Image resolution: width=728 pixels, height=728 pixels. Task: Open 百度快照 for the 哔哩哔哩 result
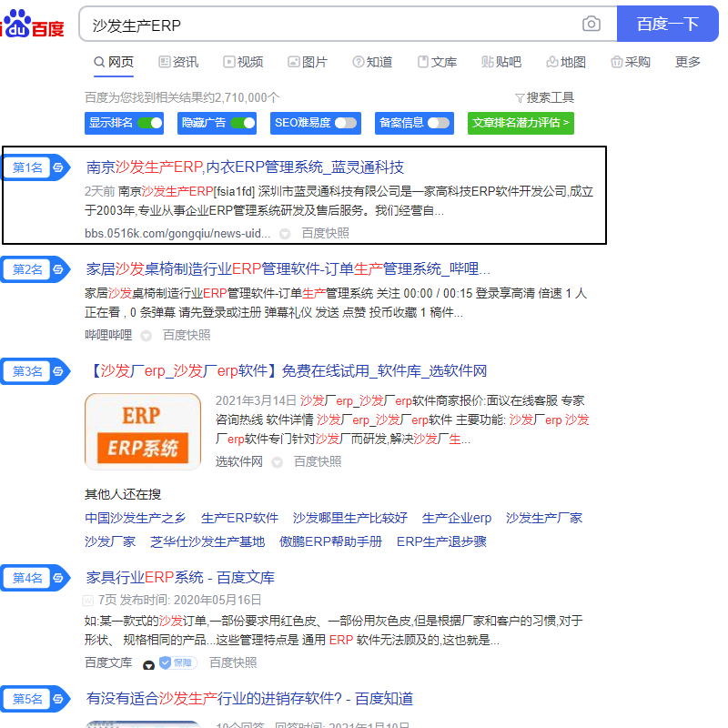[x=187, y=335]
